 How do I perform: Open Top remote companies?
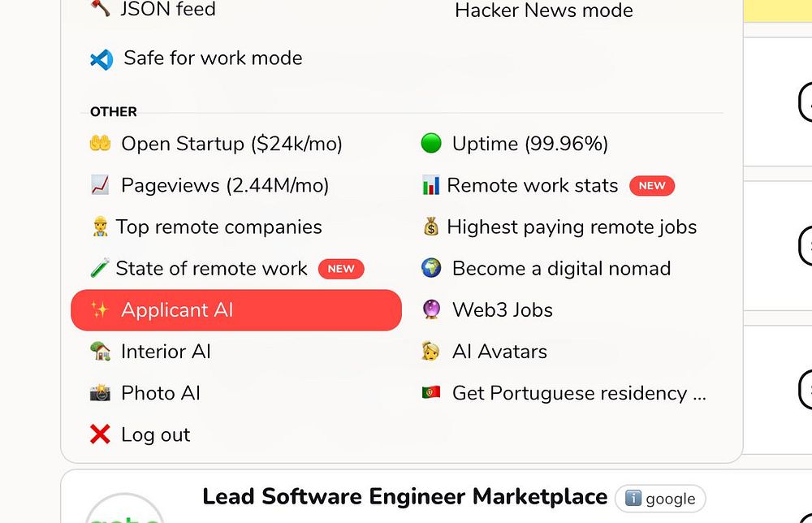(x=218, y=227)
